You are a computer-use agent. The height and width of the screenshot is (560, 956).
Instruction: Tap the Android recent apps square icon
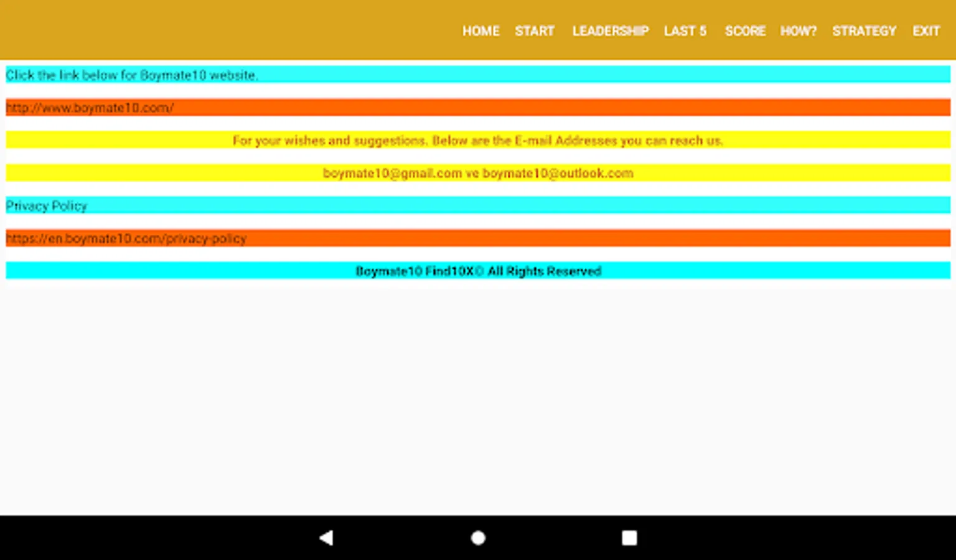point(629,538)
